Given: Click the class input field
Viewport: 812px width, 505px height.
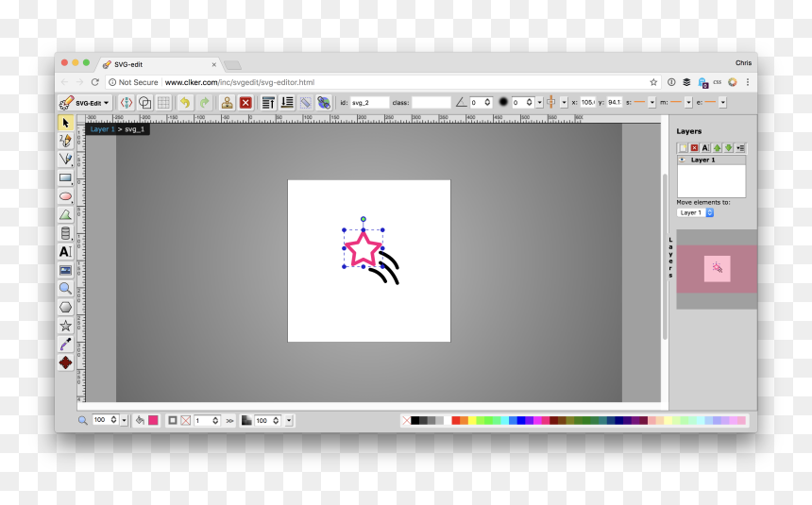Looking at the screenshot, I should [431, 103].
